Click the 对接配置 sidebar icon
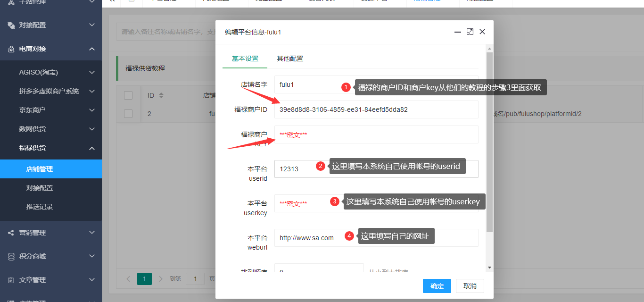Screen dimensions: 644x302 11,25
